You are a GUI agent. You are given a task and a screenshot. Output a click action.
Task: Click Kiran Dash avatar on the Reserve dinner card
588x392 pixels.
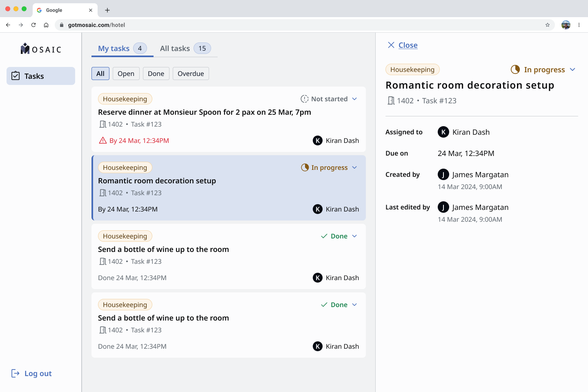(x=318, y=140)
